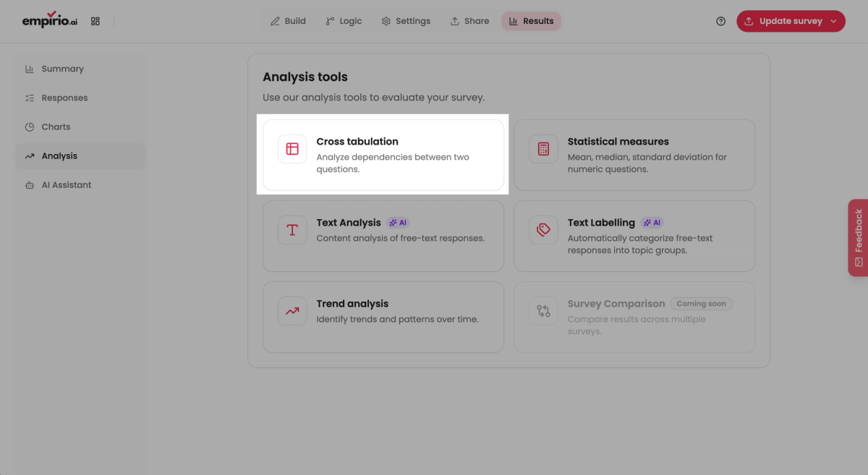Open the help question mark icon
Image resolution: width=868 pixels, height=475 pixels.
point(720,21)
